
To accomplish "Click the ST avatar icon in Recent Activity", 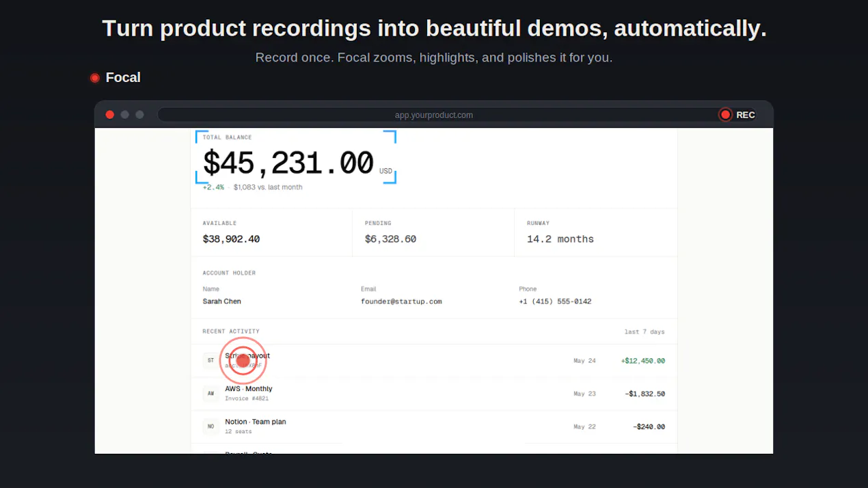I will pyautogui.click(x=211, y=360).
